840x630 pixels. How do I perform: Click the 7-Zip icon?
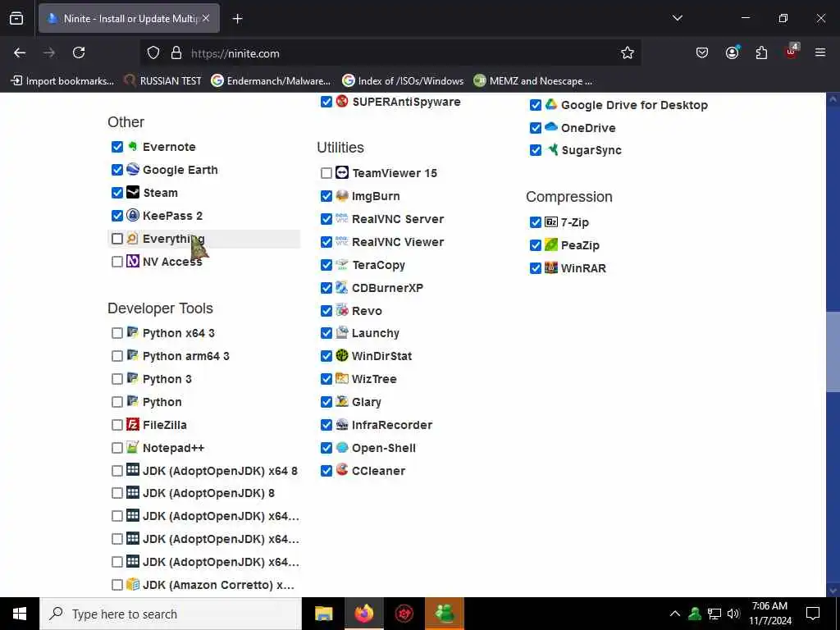[551, 221]
